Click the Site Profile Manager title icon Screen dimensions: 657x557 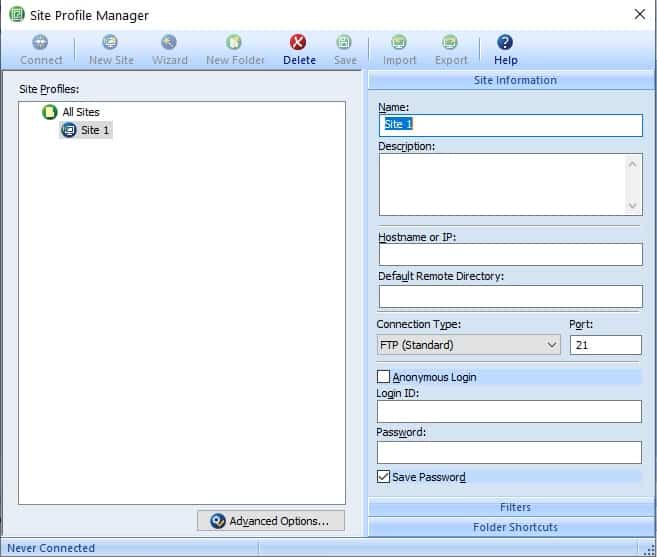(x=17, y=15)
